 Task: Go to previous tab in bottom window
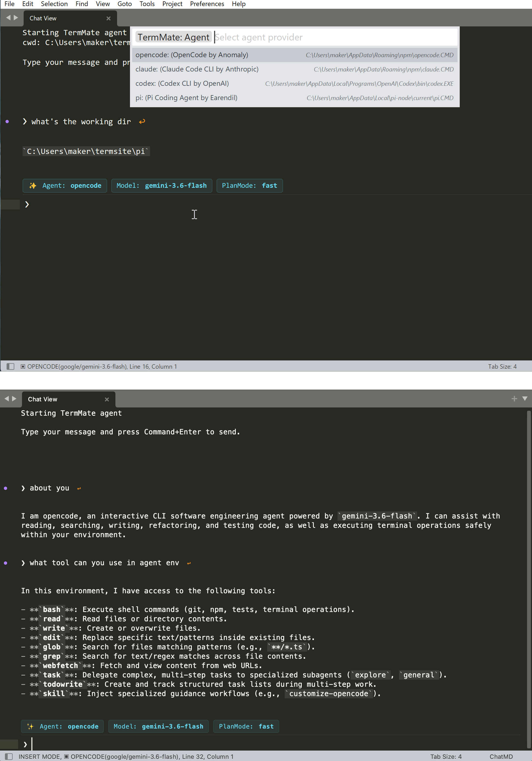point(7,399)
